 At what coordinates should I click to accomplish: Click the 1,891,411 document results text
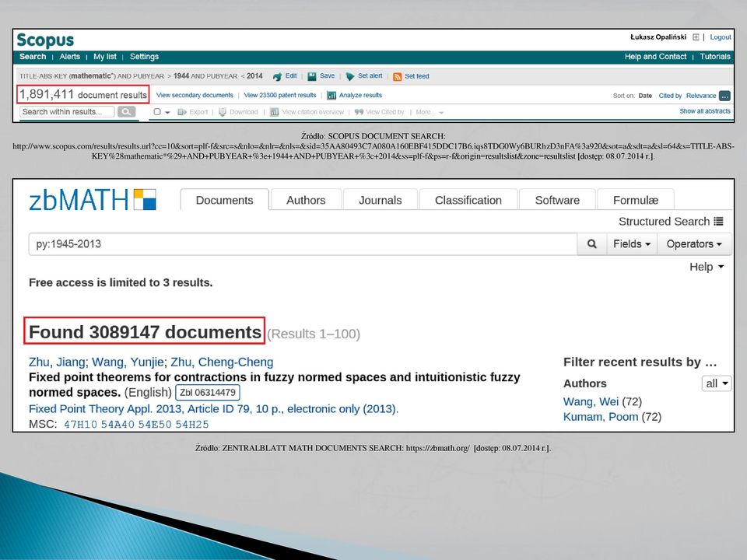pos(83,94)
